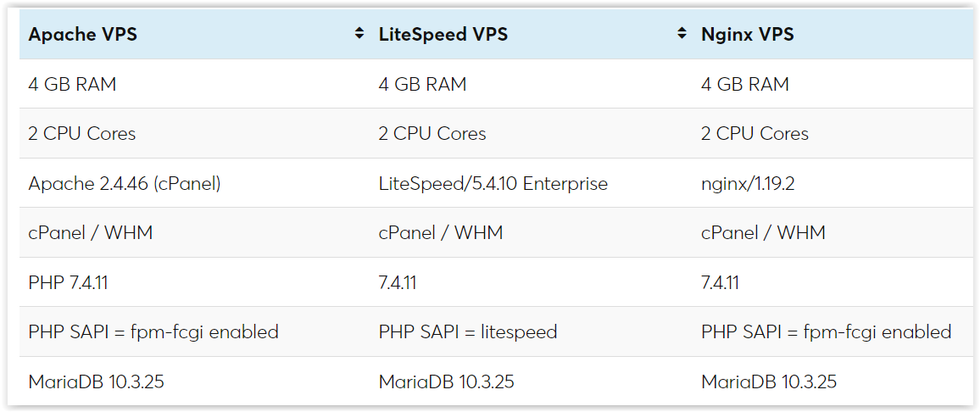This screenshot has height=412, width=980.
Task: Select the Apache 2.4.46 (cPanel) cell
Action: [x=194, y=183]
